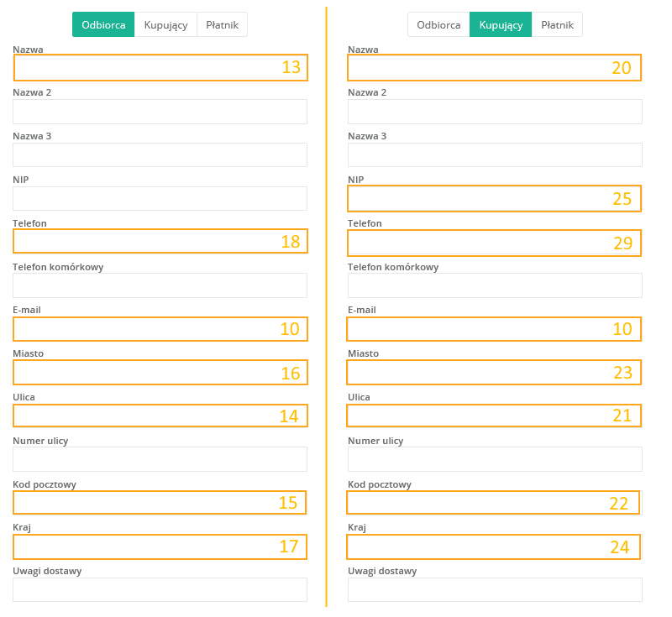Switch to the right panel's Odbiorca tab

[x=438, y=25]
